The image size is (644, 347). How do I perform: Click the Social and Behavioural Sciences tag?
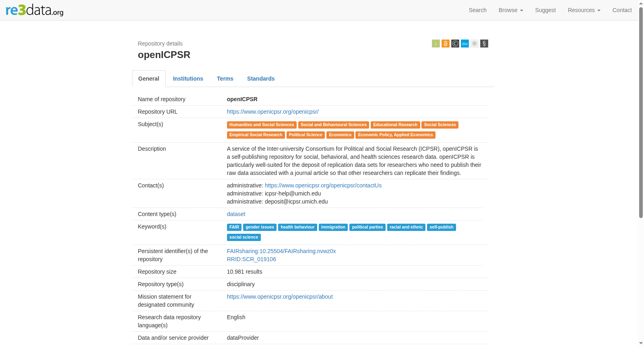[x=334, y=125]
